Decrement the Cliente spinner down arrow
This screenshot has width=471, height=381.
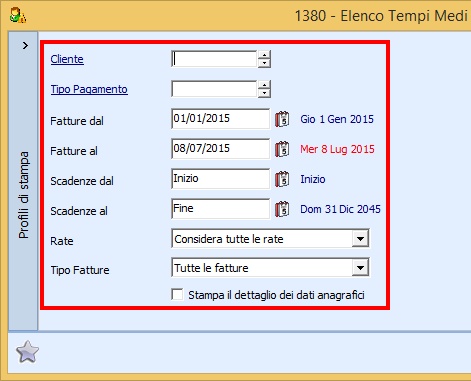(264, 63)
